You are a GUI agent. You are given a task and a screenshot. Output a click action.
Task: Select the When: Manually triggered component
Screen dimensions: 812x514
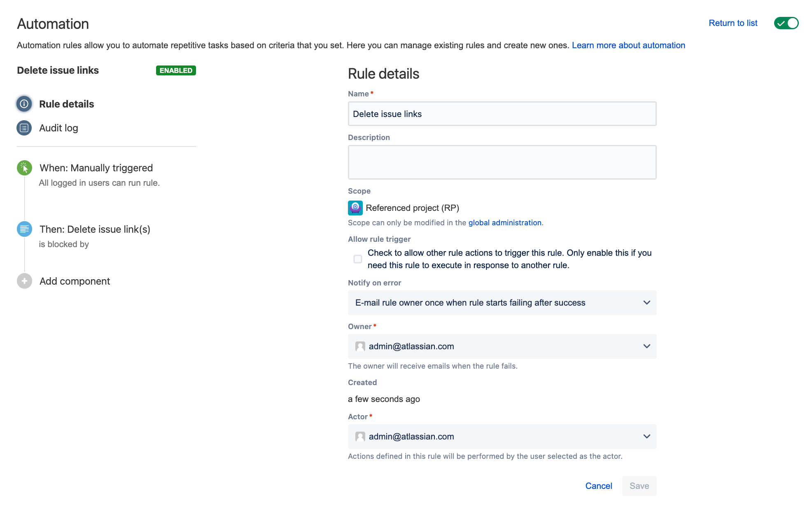pyautogui.click(x=96, y=168)
